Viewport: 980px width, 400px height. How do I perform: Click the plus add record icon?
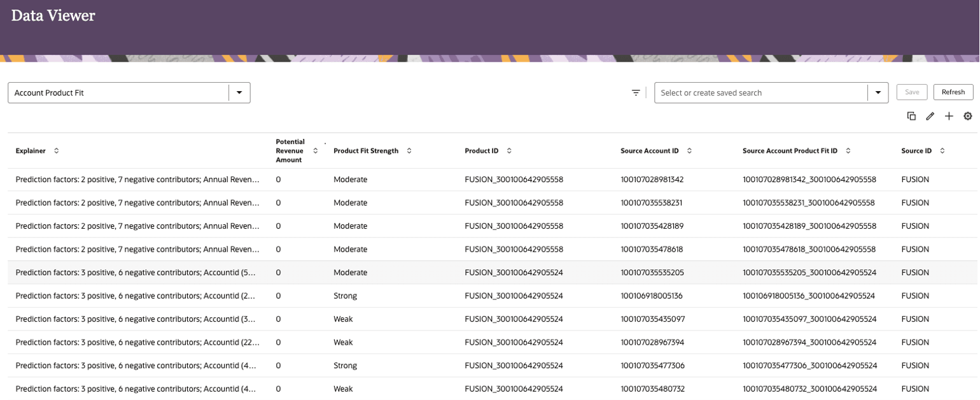pos(949,116)
